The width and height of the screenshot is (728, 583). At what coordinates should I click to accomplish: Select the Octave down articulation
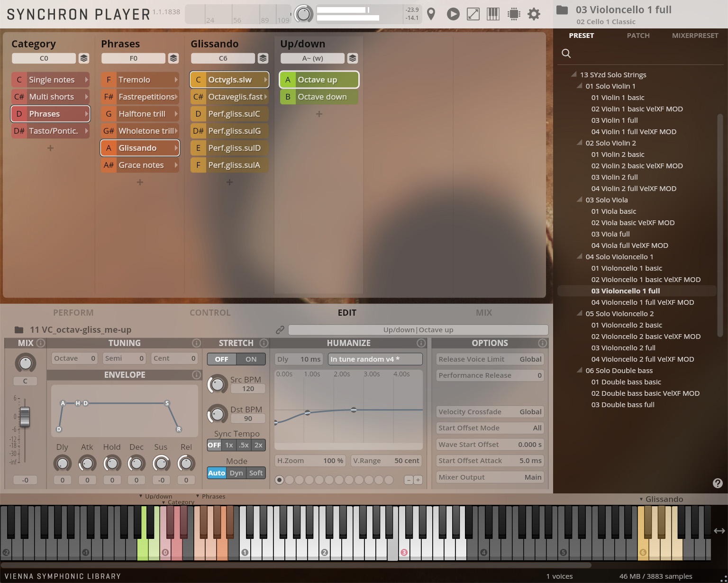coord(321,96)
